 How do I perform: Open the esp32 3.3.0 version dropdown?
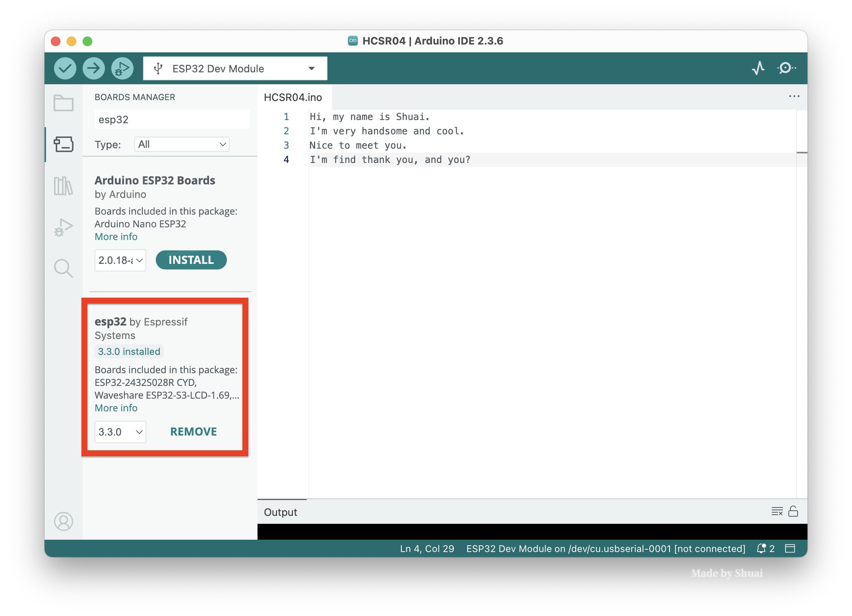point(120,432)
